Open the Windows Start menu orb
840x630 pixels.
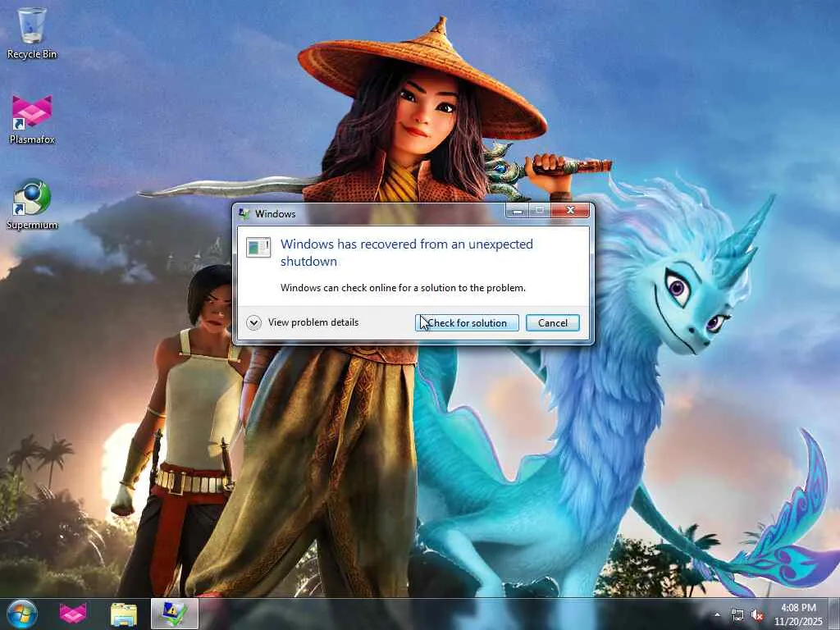tap(22, 614)
